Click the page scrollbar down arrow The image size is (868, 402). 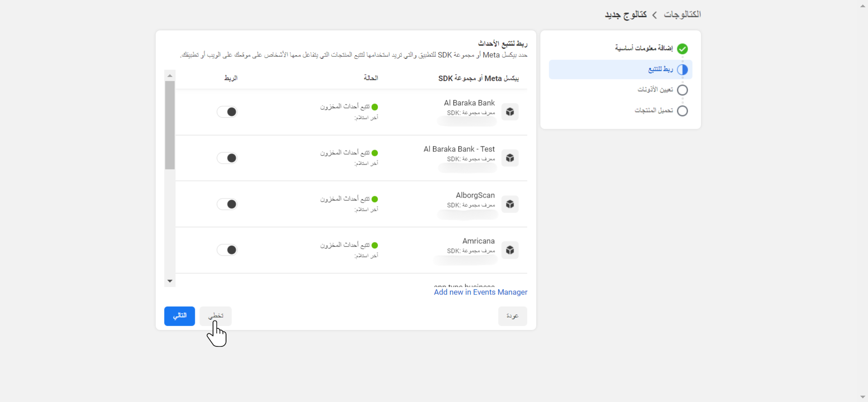point(863,397)
